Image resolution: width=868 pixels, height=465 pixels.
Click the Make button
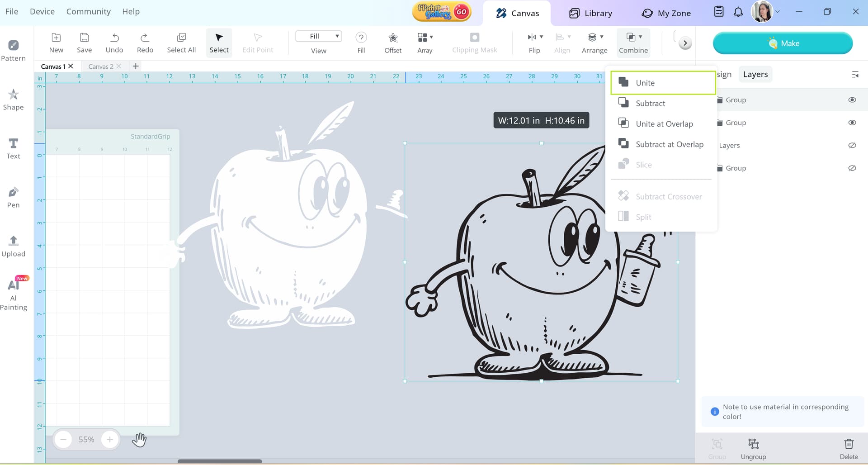[783, 43]
